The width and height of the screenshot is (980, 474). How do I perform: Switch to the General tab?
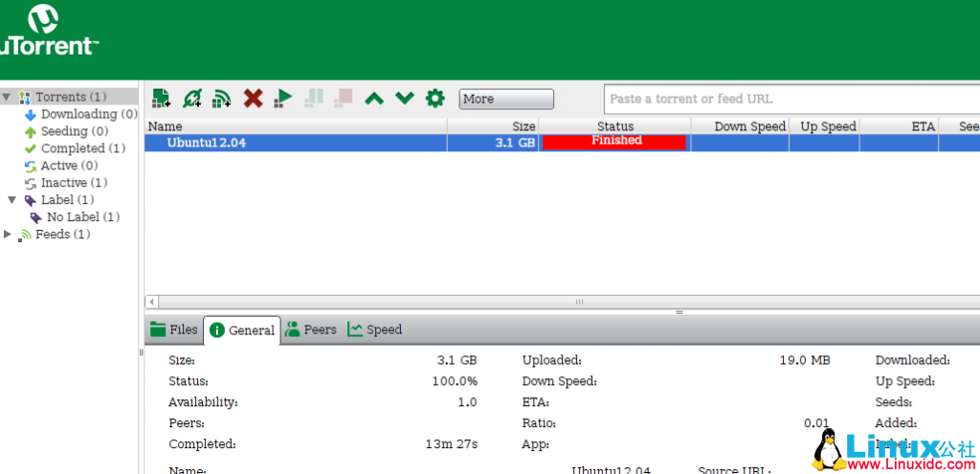click(242, 330)
